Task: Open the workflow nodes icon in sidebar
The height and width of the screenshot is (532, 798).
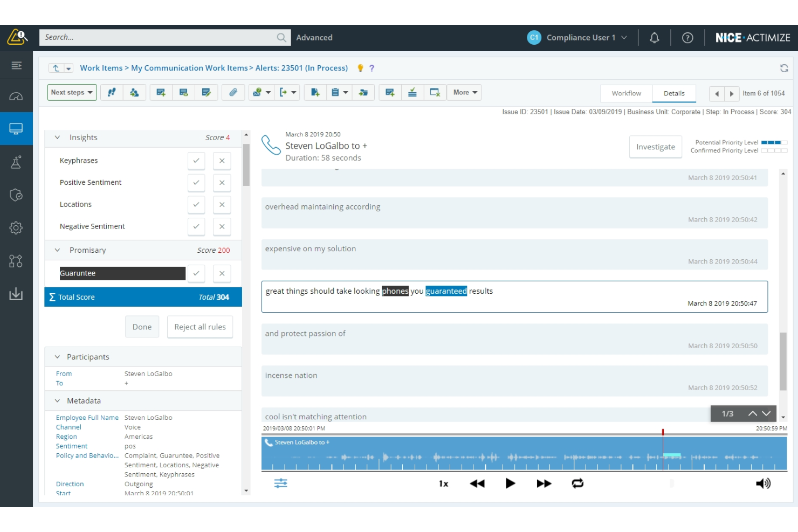Action: click(x=16, y=261)
